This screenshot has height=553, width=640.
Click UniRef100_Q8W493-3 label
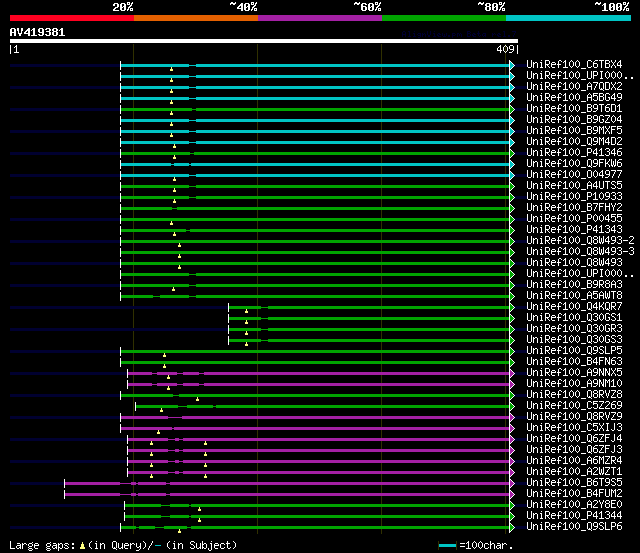(580, 252)
